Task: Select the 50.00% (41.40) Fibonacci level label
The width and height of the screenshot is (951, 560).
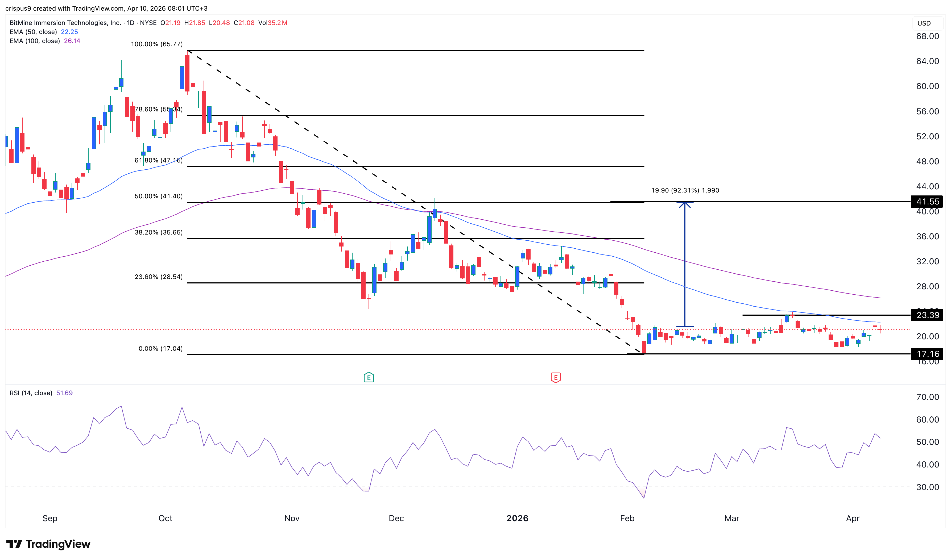Action: tap(159, 196)
